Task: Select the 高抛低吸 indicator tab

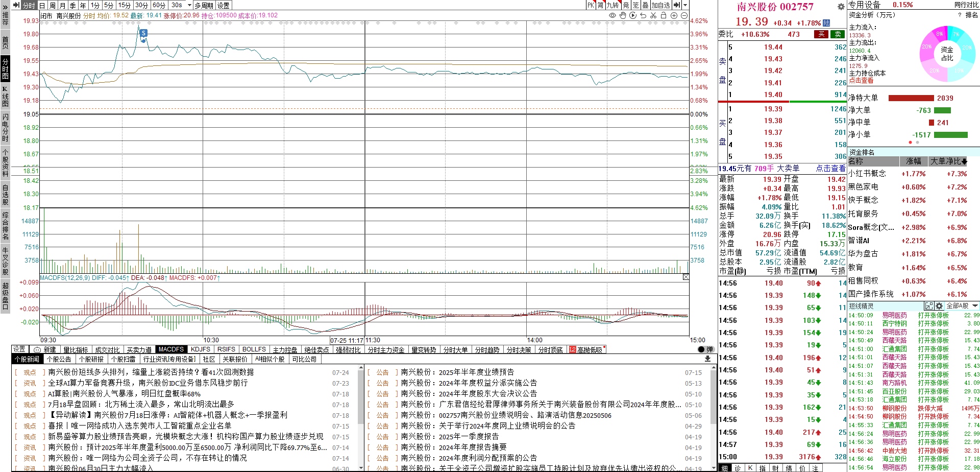Action: [x=586, y=349]
